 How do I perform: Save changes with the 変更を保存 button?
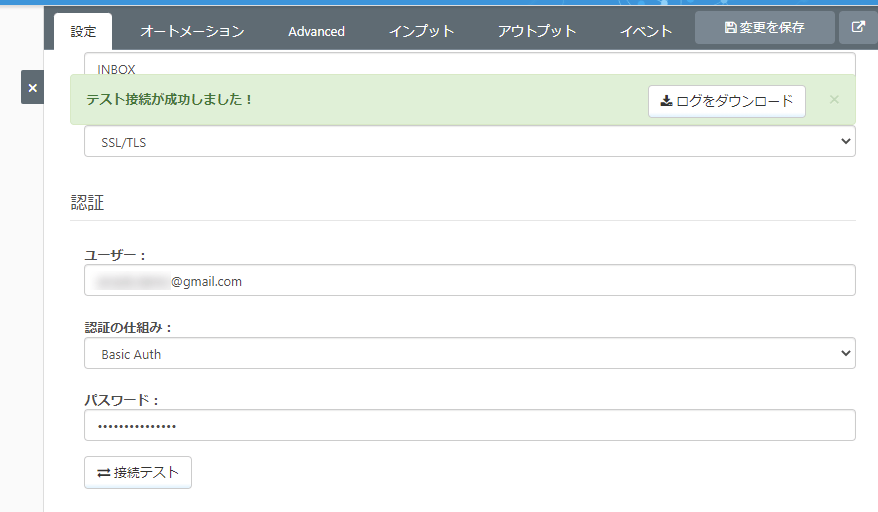[x=764, y=28]
